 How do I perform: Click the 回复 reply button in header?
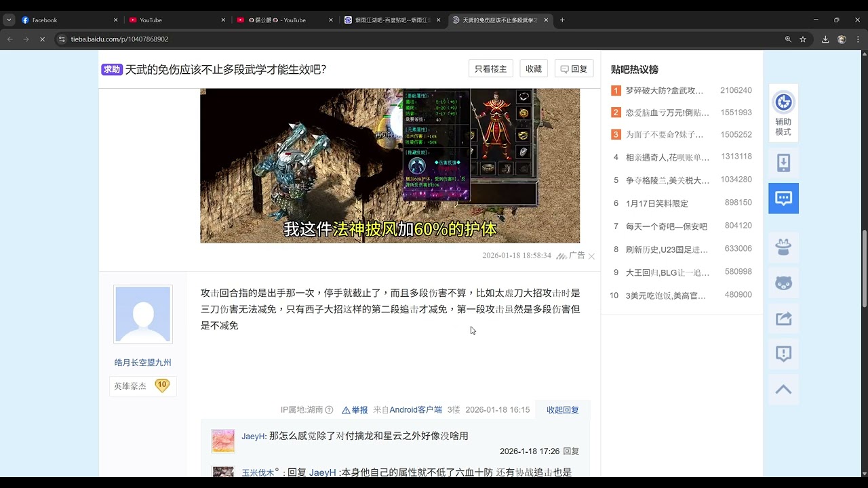(574, 68)
